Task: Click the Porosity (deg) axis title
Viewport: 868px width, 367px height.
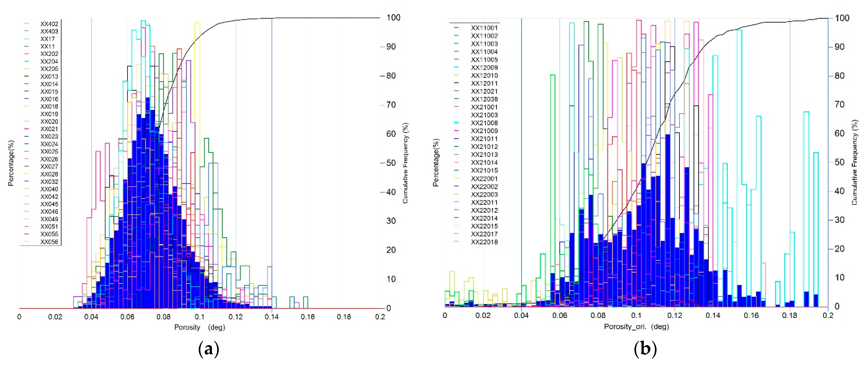Action: [199, 327]
